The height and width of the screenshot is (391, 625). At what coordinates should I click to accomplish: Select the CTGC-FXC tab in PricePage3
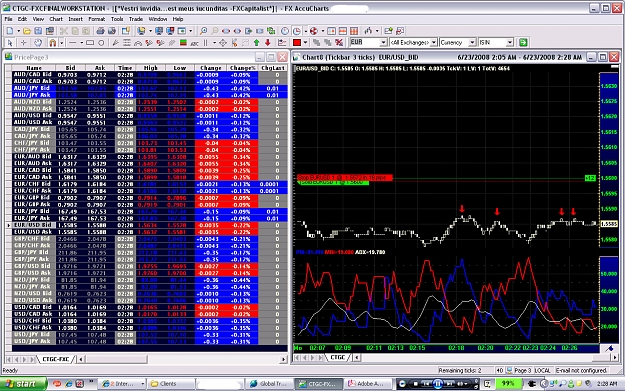point(56,359)
